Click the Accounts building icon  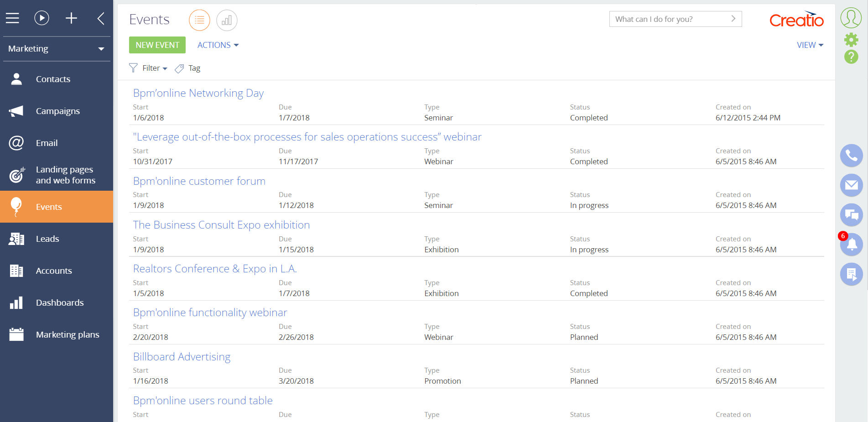(16, 271)
